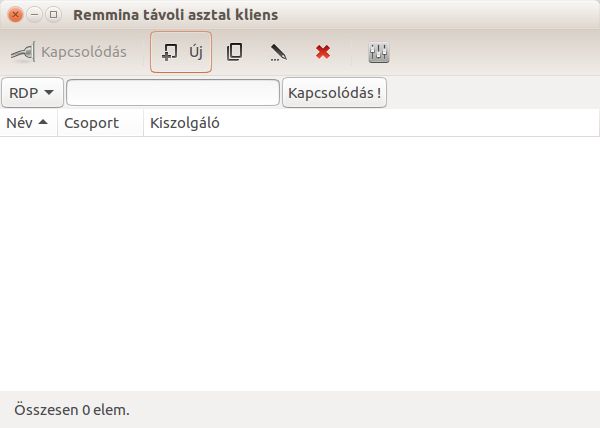Click the greyed-out Kapcsolódás connect toolbar button
Viewport: 600px width, 428px height.
(x=69, y=52)
